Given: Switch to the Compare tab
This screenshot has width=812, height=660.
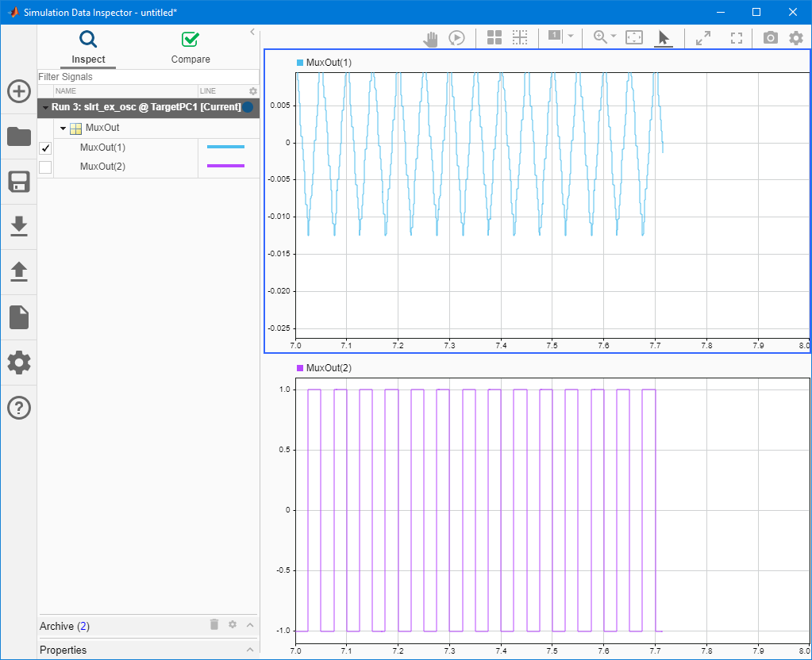Looking at the screenshot, I should point(190,48).
